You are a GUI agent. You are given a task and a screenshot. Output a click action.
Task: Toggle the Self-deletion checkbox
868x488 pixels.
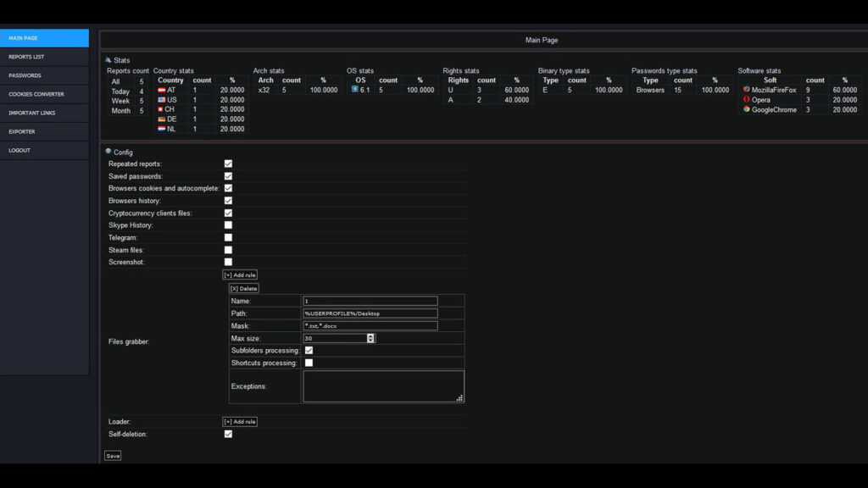click(x=228, y=435)
